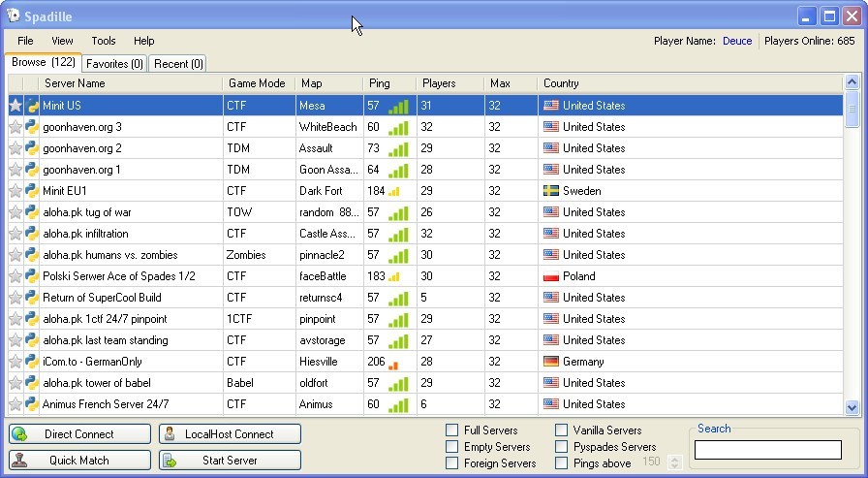Click Poland flag in Polski Serwer row
868x478 pixels.
coord(551,275)
